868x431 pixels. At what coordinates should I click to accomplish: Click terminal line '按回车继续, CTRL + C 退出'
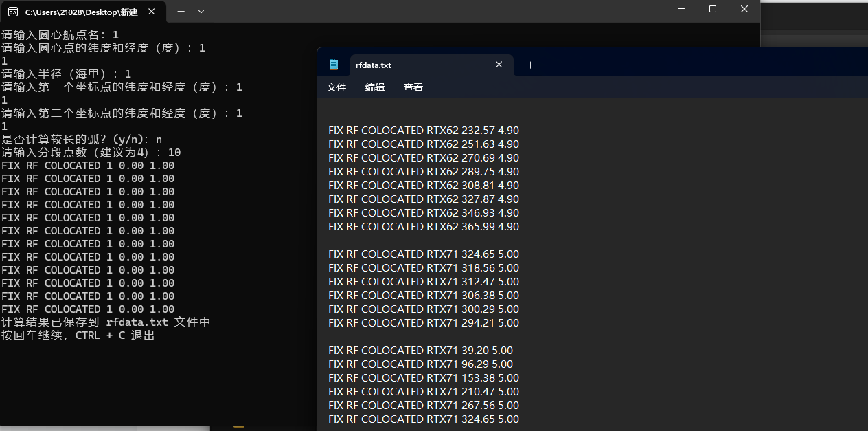tap(78, 335)
